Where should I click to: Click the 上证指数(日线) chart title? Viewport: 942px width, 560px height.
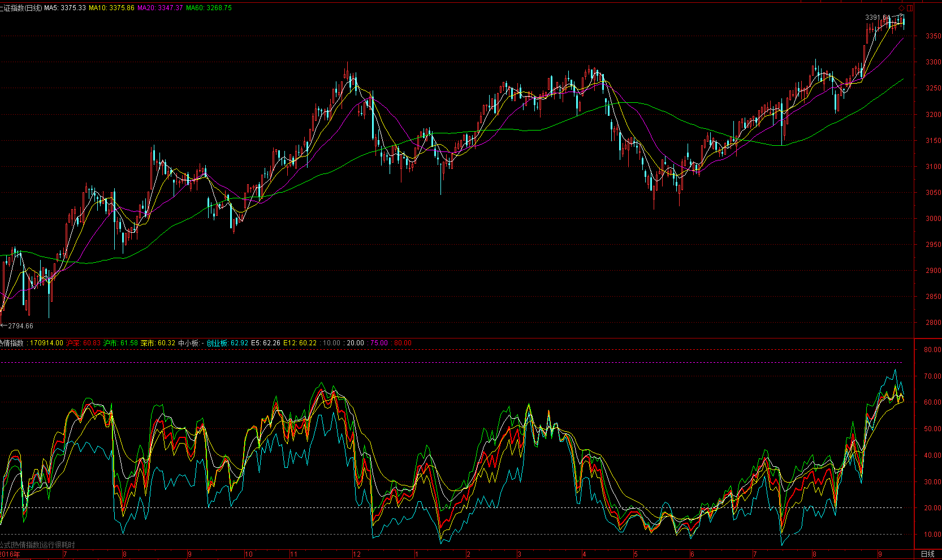coord(21,8)
